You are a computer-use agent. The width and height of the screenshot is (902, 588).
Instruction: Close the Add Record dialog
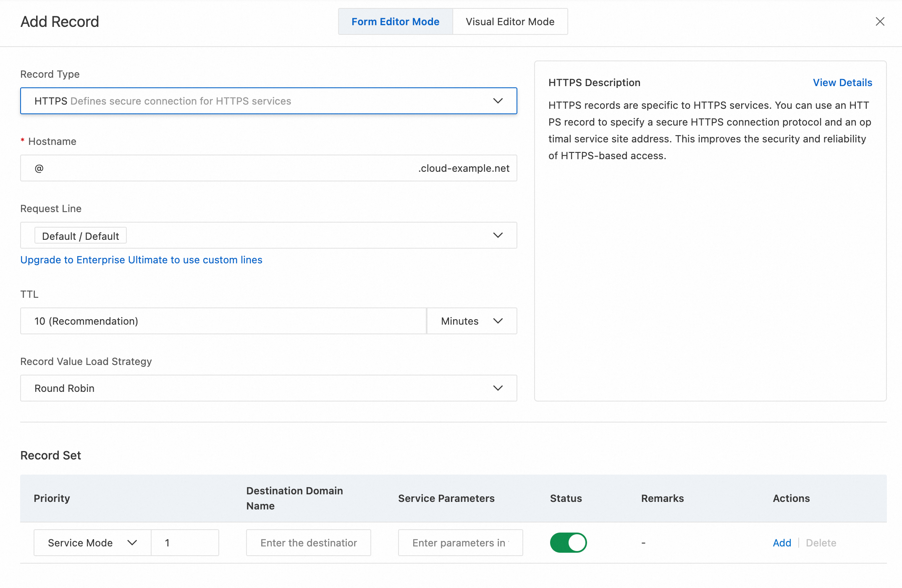(x=880, y=21)
